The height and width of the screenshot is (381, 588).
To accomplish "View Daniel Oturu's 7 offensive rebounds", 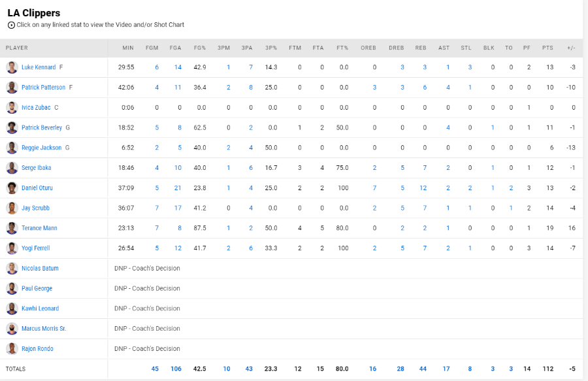I will tap(374, 188).
